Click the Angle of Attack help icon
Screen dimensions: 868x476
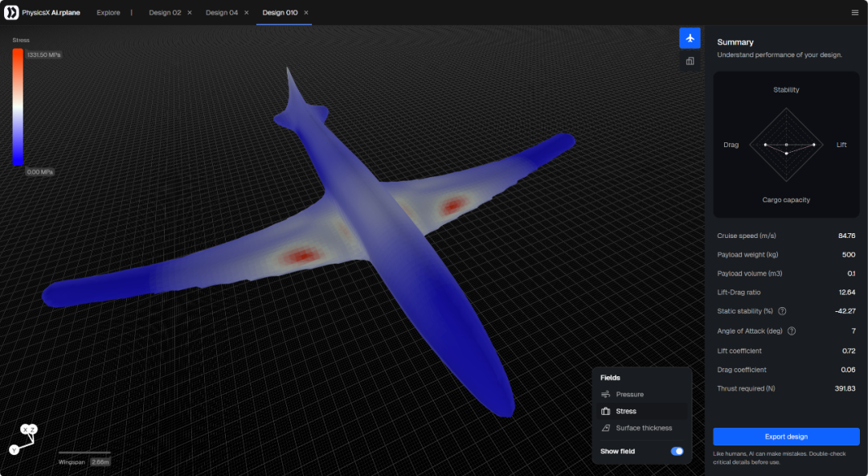[792, 331]
